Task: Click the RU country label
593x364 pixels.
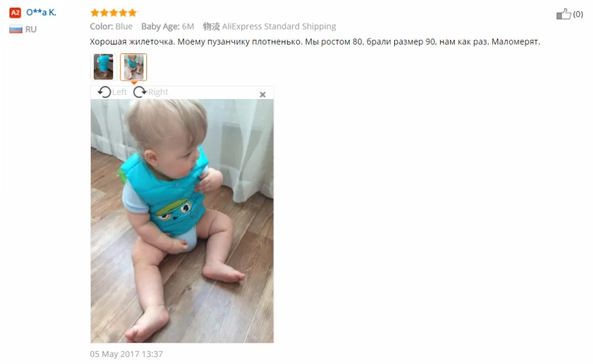Action: 31,29
